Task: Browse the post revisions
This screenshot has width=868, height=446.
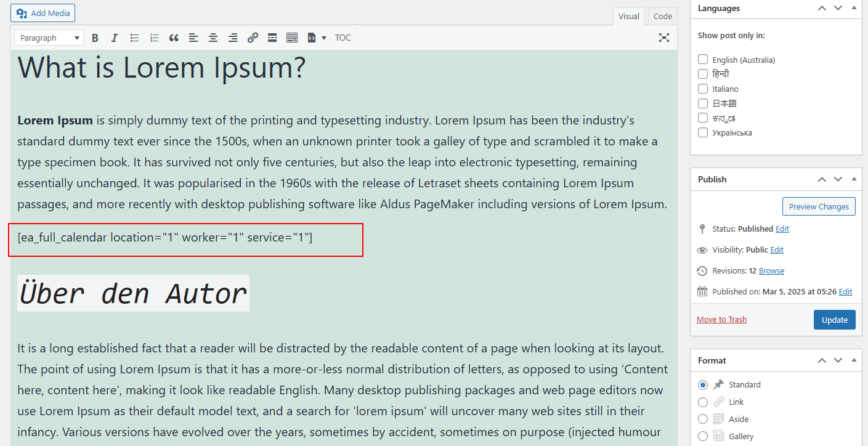Action: click(x=771, y=271)
